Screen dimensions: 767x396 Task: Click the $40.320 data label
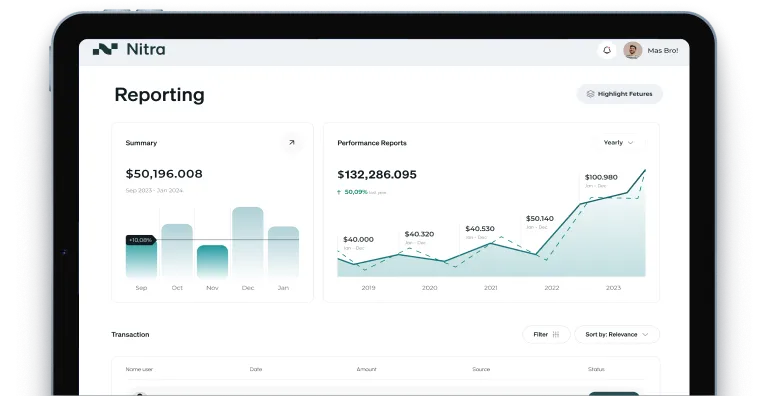pos(419,234)
